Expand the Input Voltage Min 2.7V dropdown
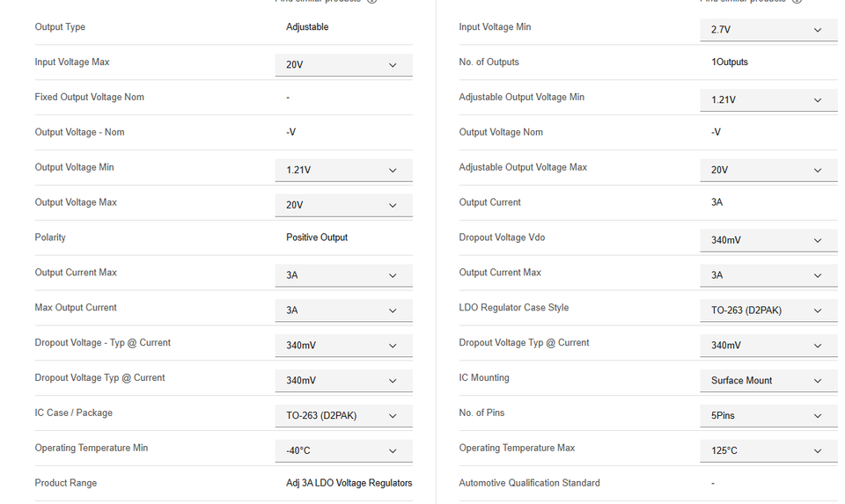This screenshot has width=845, height=504. (x=768, y=29)
